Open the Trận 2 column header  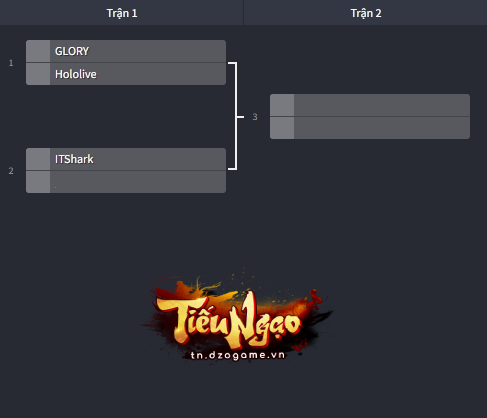(366, 13)
